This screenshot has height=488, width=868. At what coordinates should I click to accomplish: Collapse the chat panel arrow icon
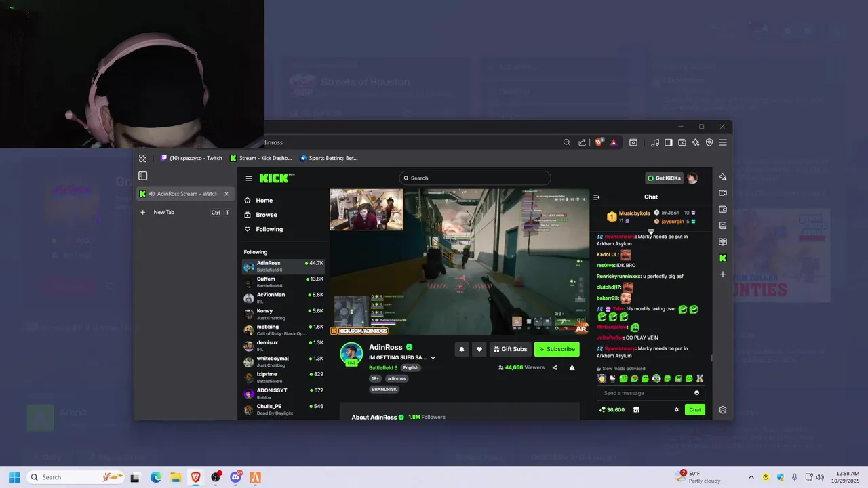coord(597,197)
